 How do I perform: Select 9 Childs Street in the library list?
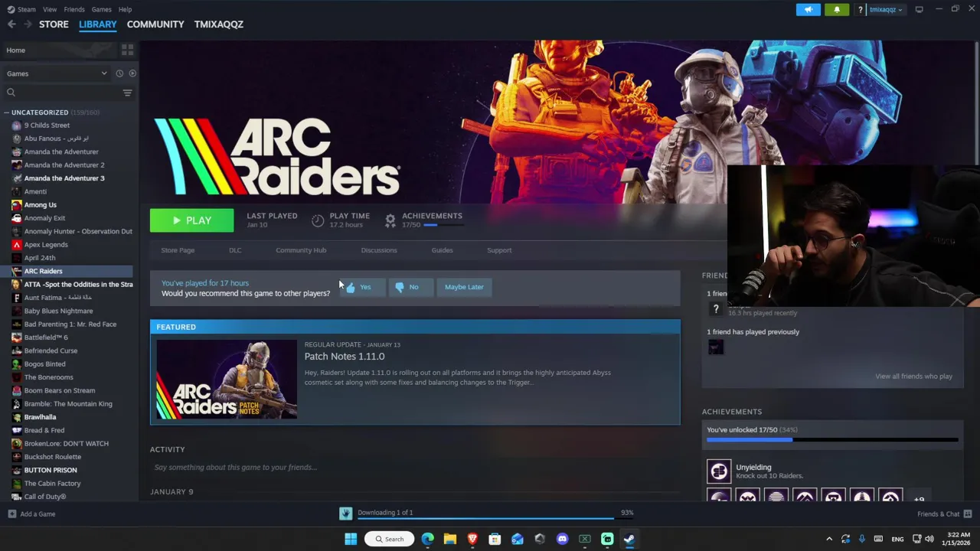[47, 126]
